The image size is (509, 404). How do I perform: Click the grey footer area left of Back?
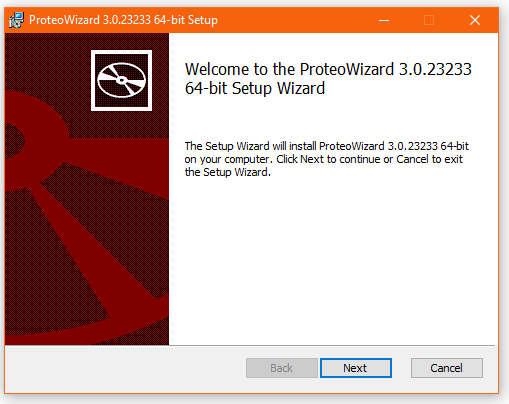tap(125, 369)
